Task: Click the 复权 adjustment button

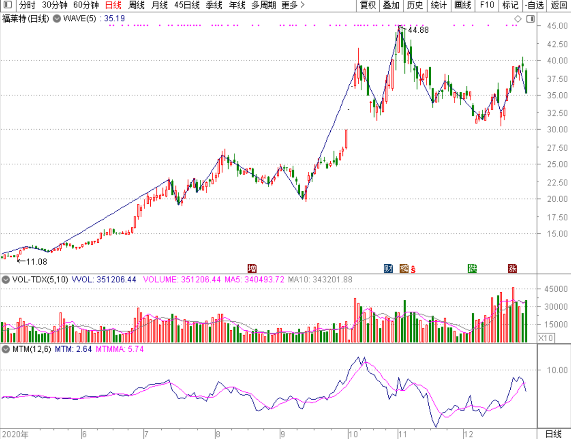Action: point(368,5)
